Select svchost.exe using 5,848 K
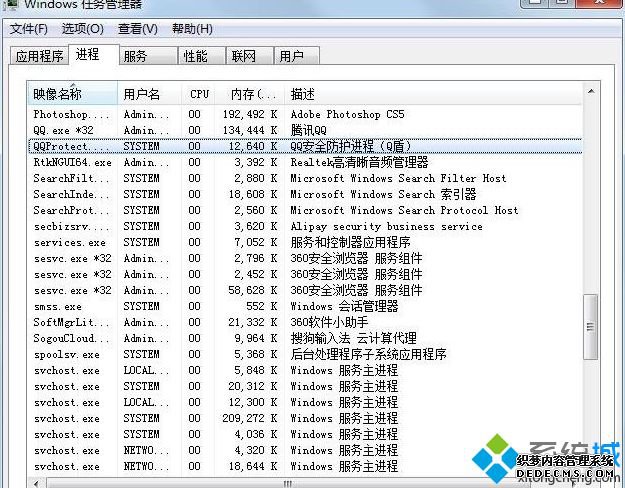Image resolution: width=625 pixels, height=488 pixels. click(305, 370)
